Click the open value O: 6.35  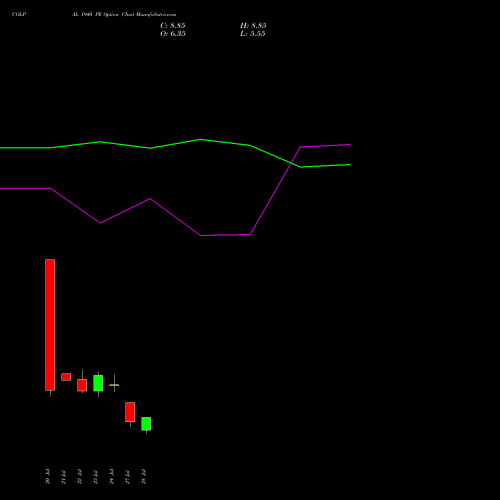point(173,34)
